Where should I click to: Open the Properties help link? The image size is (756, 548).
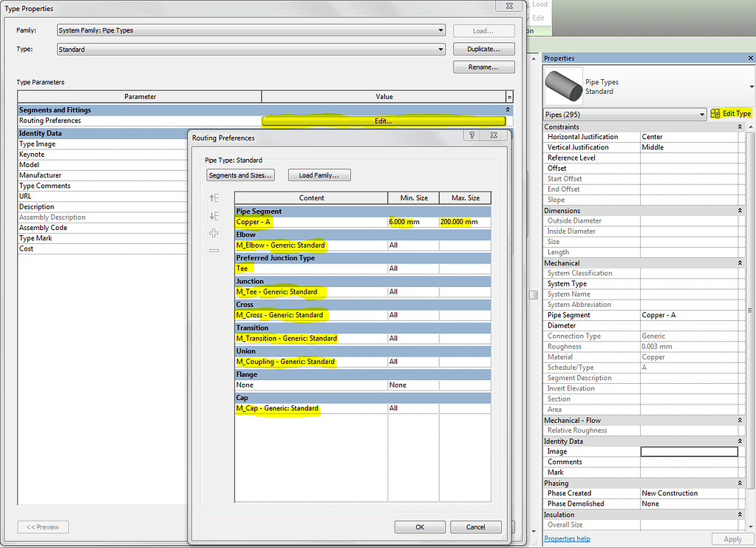(x=567, y=538)
